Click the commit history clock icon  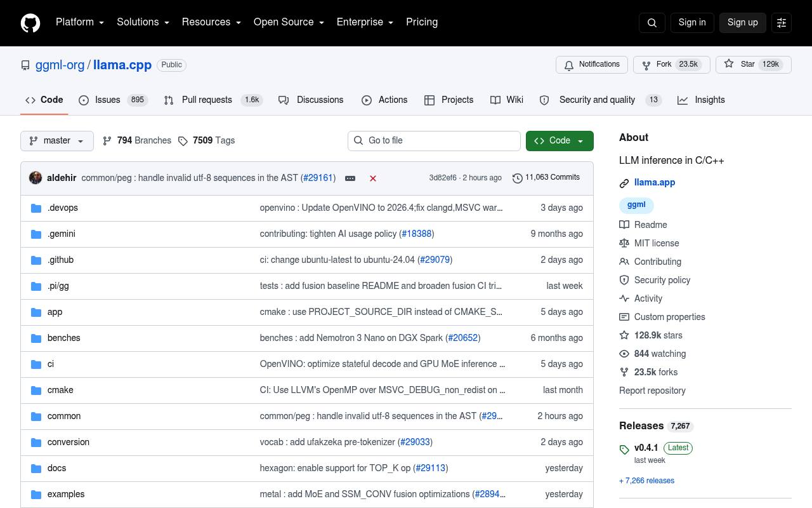point(518,178)
